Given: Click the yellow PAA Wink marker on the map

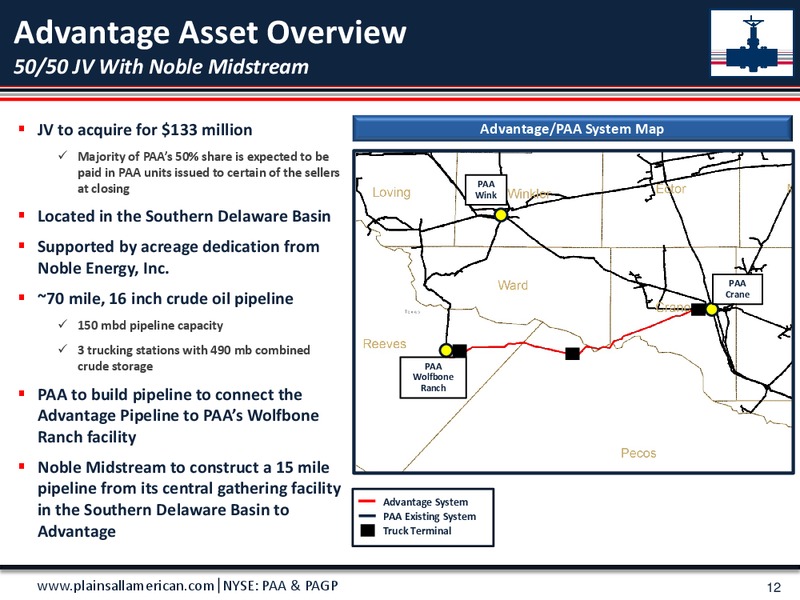Looking at the screenshot, I should pyautogui.click(x=501, y=215).
